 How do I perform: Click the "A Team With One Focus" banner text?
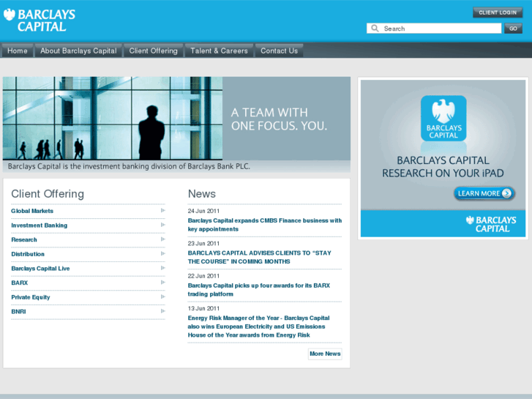(x=279, y=119)
